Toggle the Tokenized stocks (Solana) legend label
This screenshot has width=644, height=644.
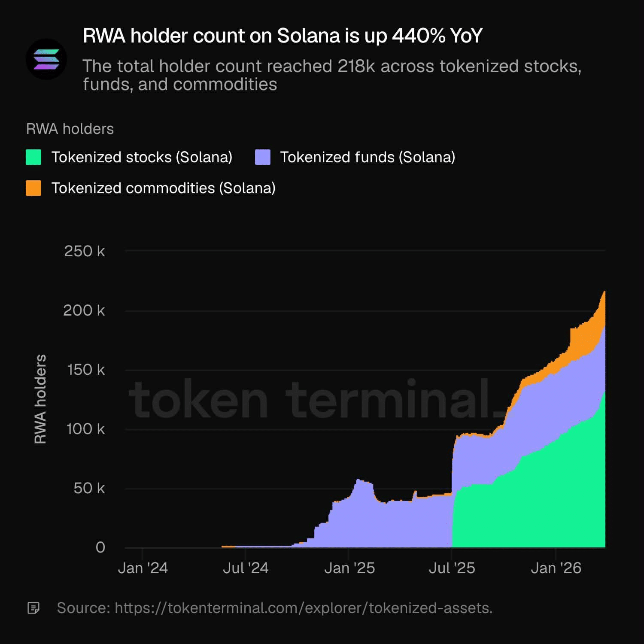pyautogui.click(x=142, y=157)
